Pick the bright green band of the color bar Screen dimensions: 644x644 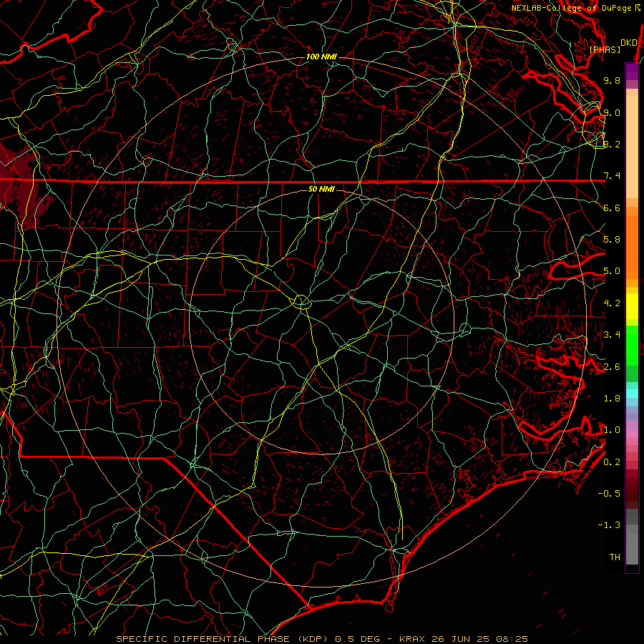632,344
